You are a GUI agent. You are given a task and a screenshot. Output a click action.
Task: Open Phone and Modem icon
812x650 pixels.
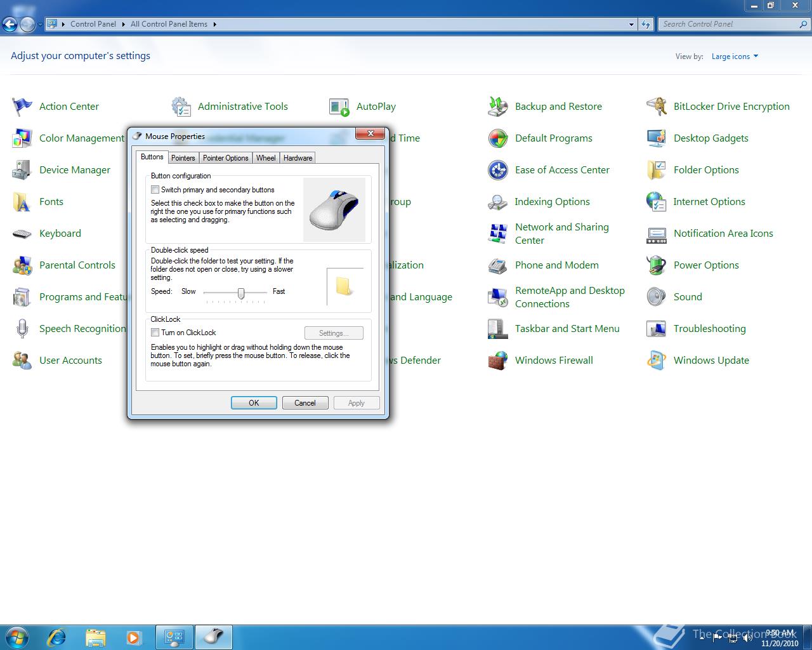[498, 265]
